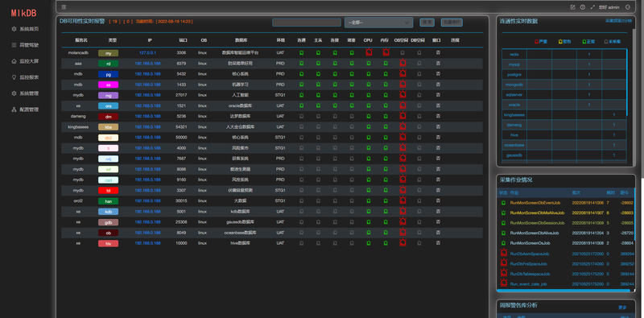Click the 服务名 column header

(x=81, y=40)
